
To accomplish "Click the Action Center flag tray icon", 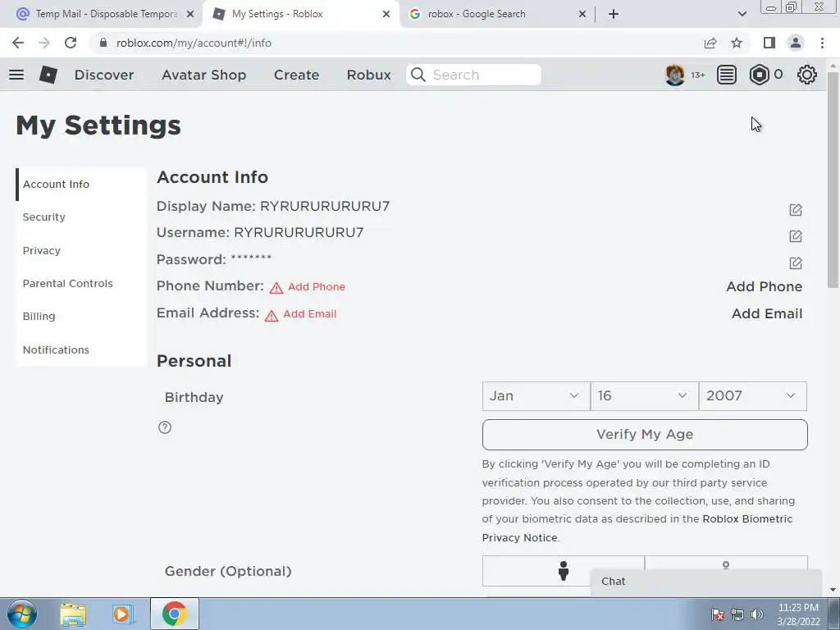I will pos(718,614).
